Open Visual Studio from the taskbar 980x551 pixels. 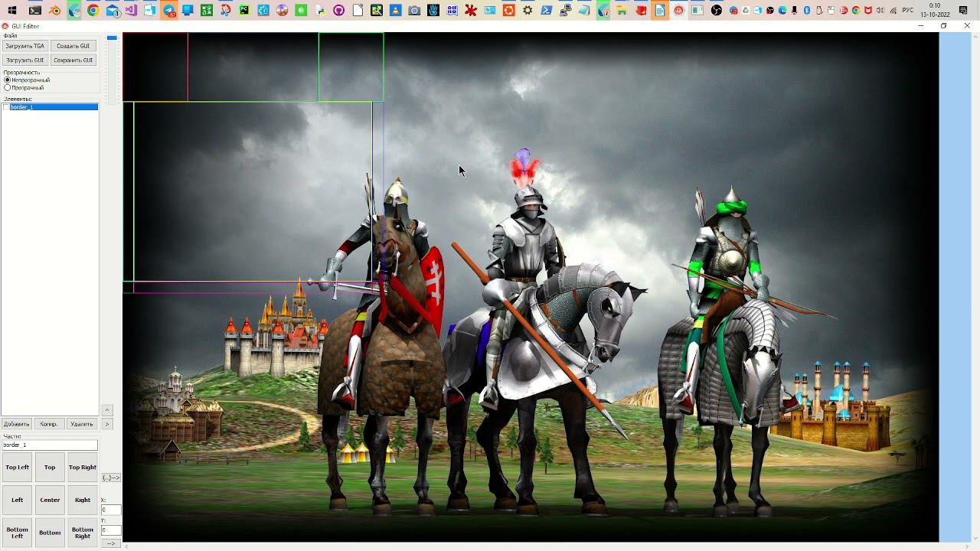click(x=131, y=11)
